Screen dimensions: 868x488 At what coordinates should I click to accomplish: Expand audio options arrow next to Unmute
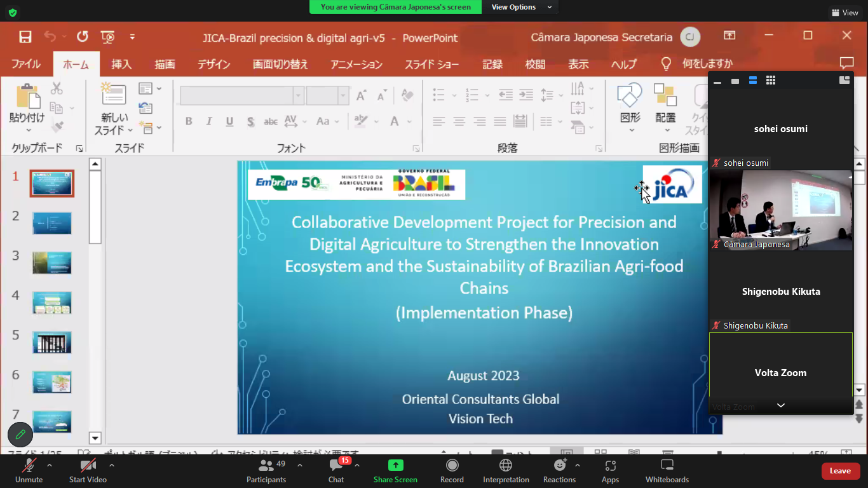point(50,465)
